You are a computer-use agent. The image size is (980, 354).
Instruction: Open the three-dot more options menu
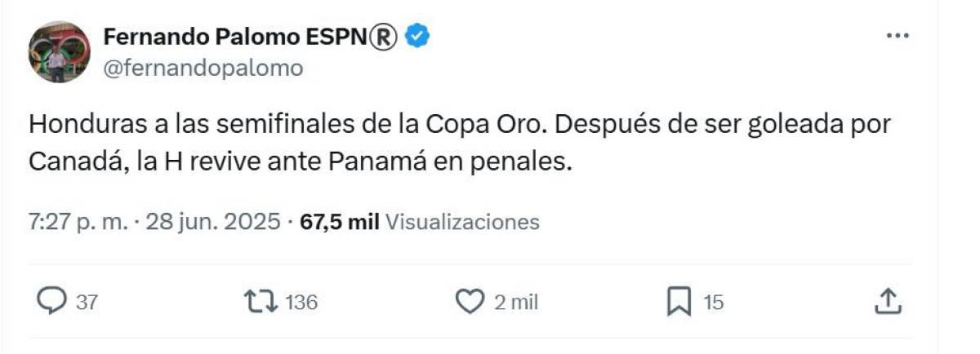point(898,36)
